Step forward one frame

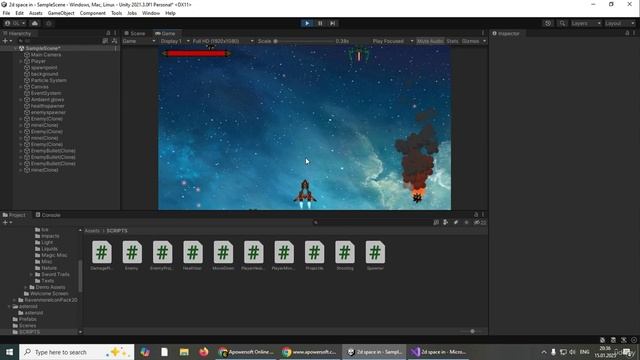(x=333, y=23)
